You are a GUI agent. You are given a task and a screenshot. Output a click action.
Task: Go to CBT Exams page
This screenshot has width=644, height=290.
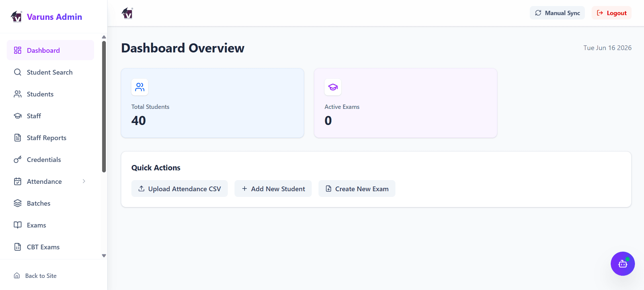(50, 247)
